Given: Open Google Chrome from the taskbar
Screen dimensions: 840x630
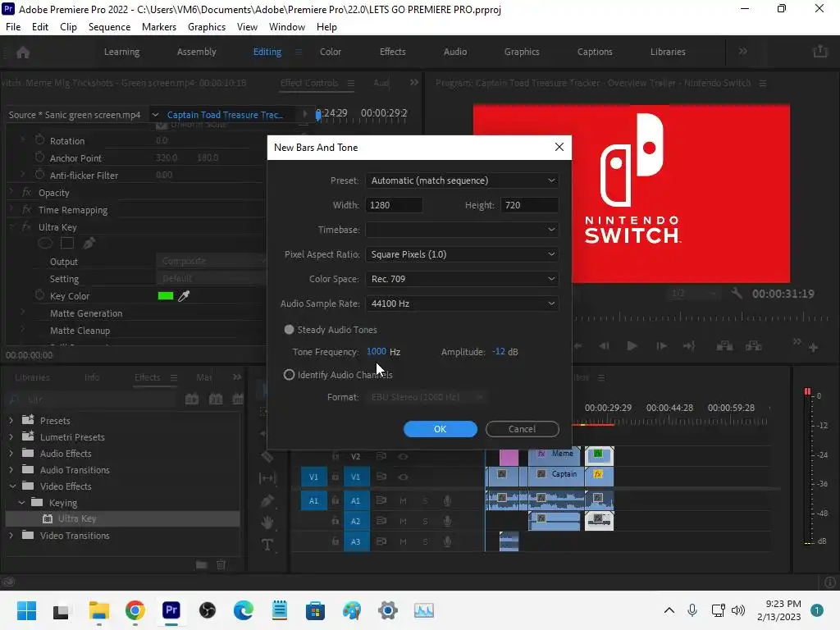Looking at the screenshot, I should click(135, 610).
